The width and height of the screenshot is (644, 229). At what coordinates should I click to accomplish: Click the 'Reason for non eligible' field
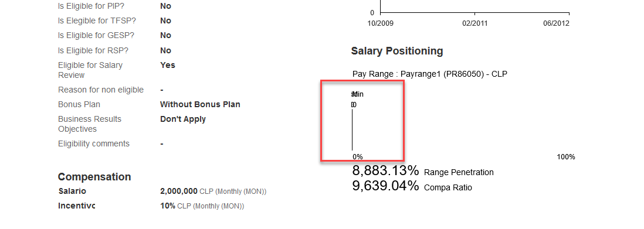pos(101,90)
